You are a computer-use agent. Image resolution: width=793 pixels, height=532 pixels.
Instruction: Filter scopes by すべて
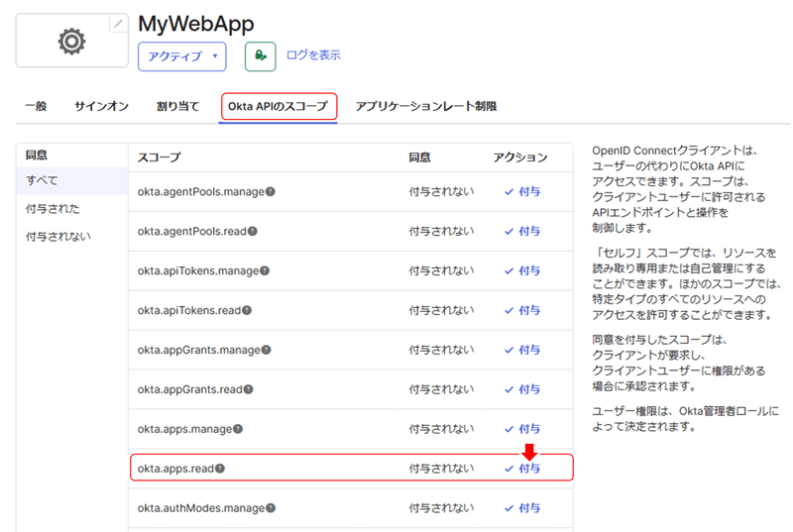[42, 180]
